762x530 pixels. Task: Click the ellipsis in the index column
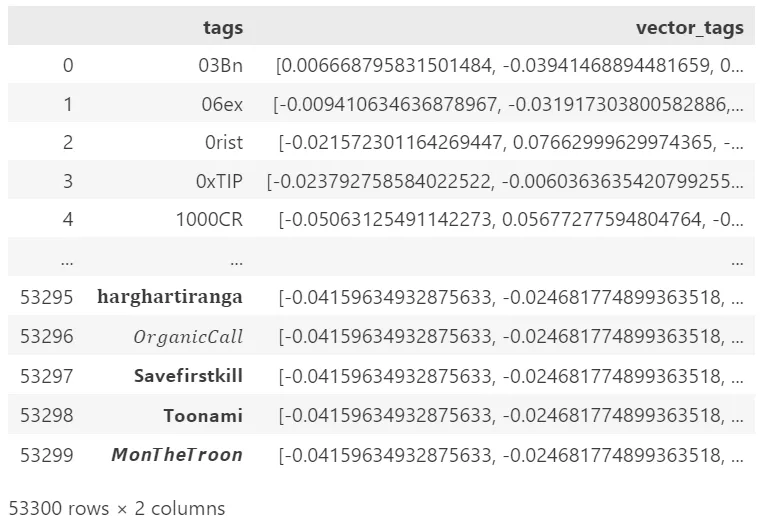click(67, 261)
